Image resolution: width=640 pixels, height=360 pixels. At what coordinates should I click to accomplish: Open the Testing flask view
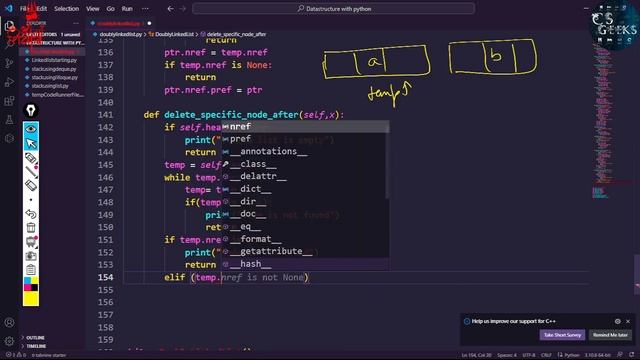point(9,120)
